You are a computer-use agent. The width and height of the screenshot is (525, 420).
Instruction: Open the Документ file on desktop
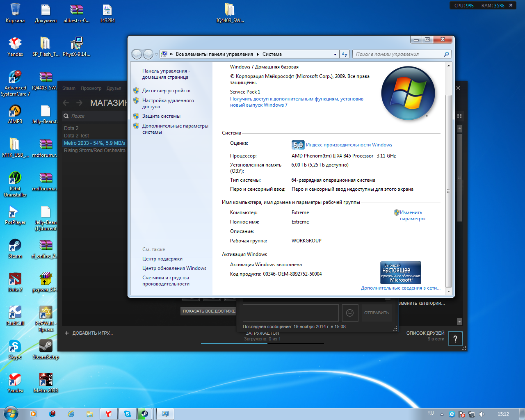[x=46, y=13]
